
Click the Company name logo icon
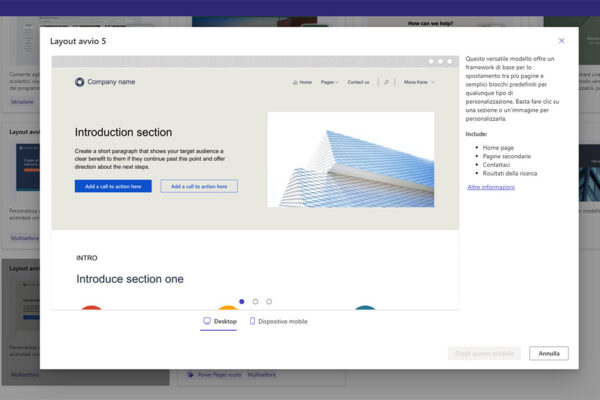(x=80, y=82)
